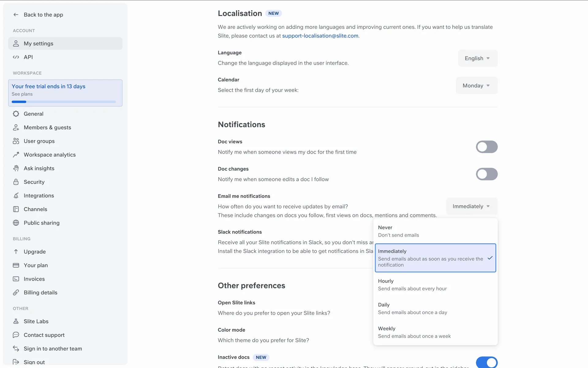588x368 pixels.
Task: Collapse the Immediately email frequency dropdown
Action: click(x=471, y=206)
